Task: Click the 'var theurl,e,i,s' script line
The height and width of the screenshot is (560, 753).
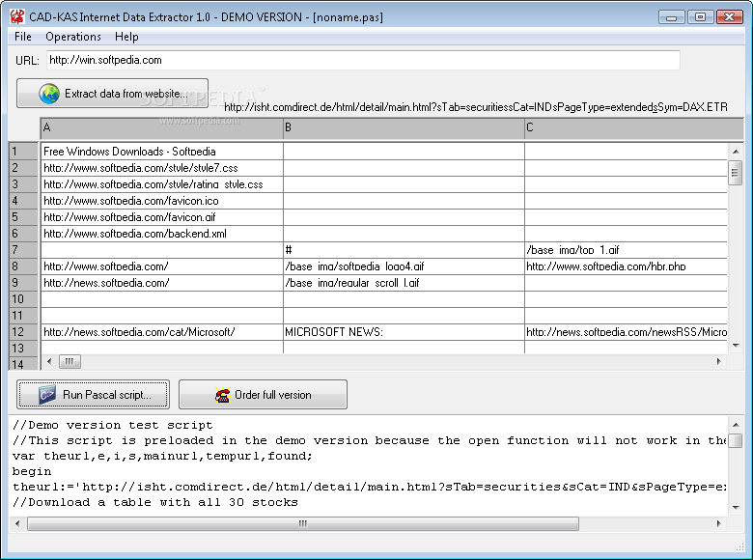Action: click(162, 456)
